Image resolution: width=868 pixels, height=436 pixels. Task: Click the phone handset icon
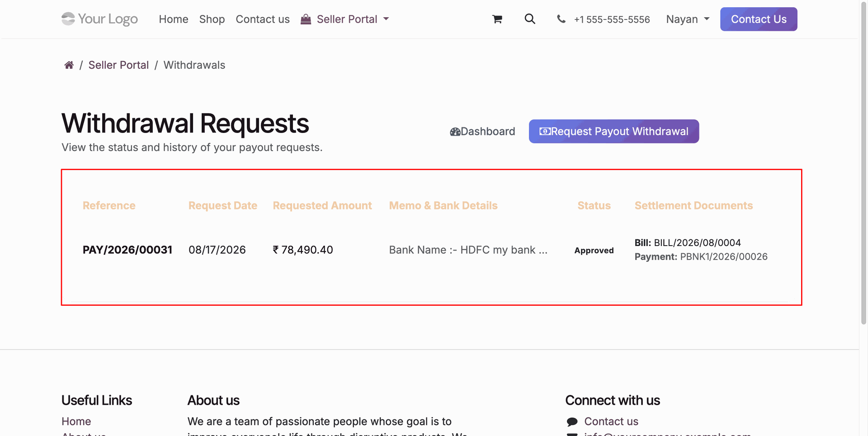[561, 19]
